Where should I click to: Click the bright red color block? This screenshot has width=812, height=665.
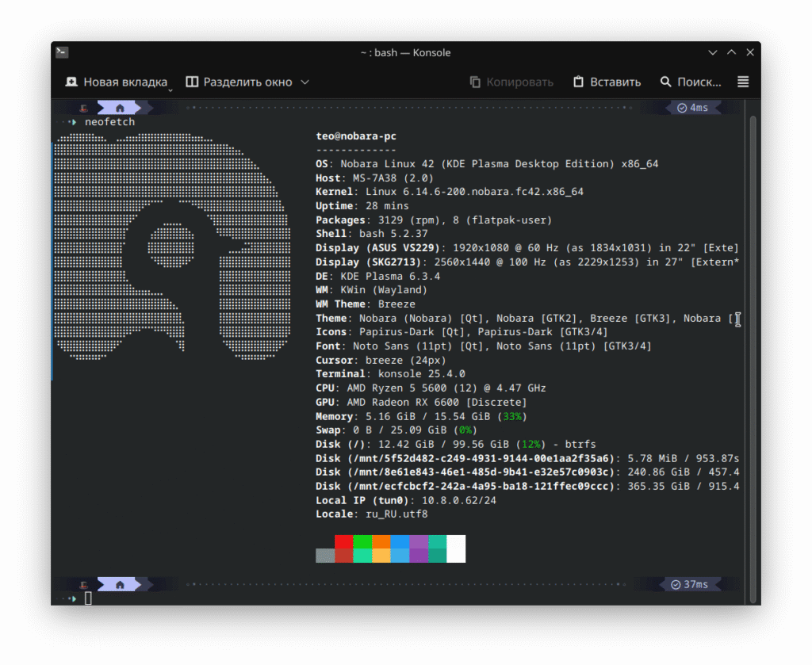[x=344, y=542]
